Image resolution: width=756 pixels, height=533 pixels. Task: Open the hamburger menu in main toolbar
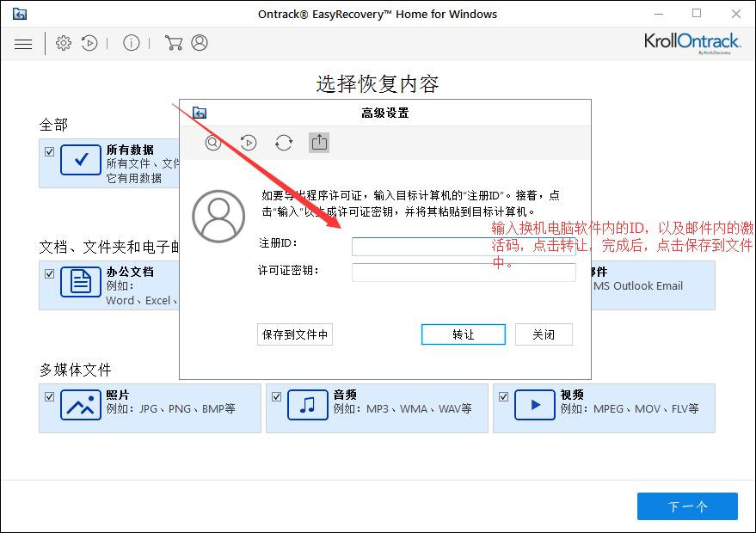(x=23, y=44)
